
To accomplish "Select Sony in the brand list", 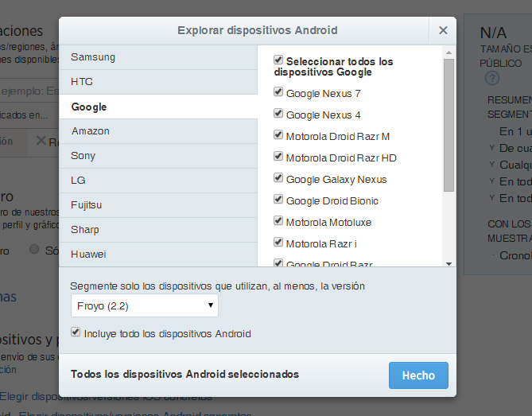I will tap(158, 156).
